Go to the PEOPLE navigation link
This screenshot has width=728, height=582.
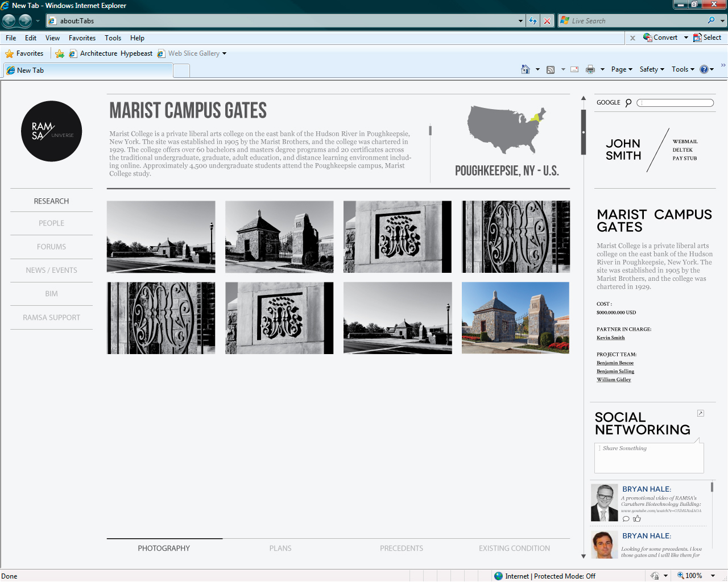click(x=51, y=223)
